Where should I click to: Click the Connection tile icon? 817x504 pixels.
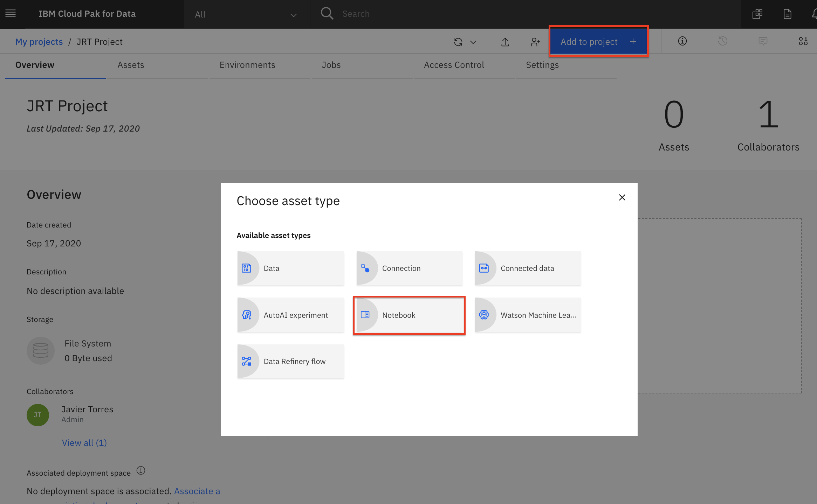click(365, 268)
